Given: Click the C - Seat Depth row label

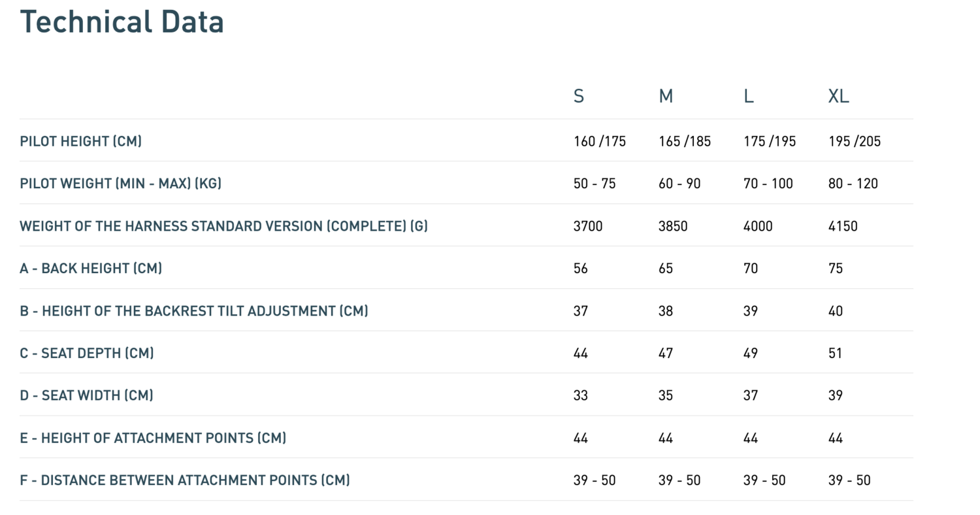Looking at the screenshot, I should coord(87,353).
